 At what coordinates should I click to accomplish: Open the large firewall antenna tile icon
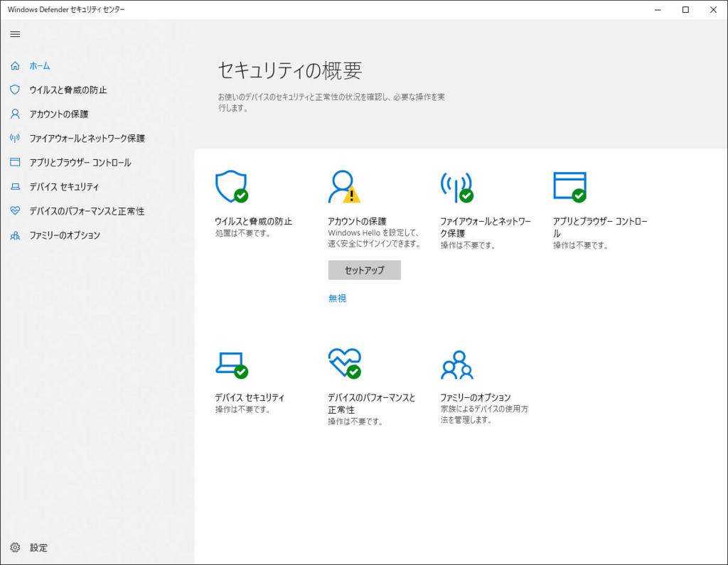[457, 187]
